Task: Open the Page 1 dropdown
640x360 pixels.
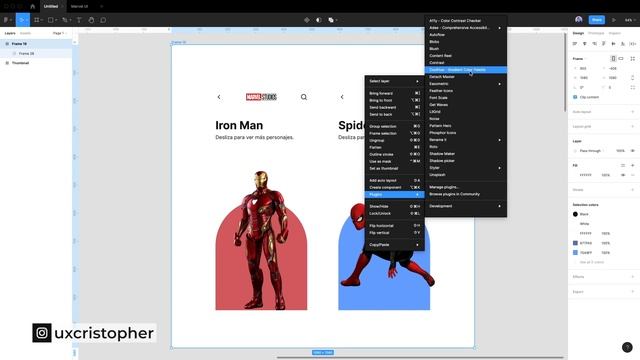Action: point(59,33)
